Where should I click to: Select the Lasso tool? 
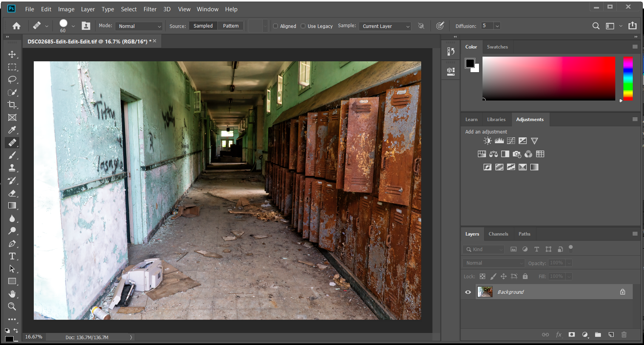pos(12,80)
